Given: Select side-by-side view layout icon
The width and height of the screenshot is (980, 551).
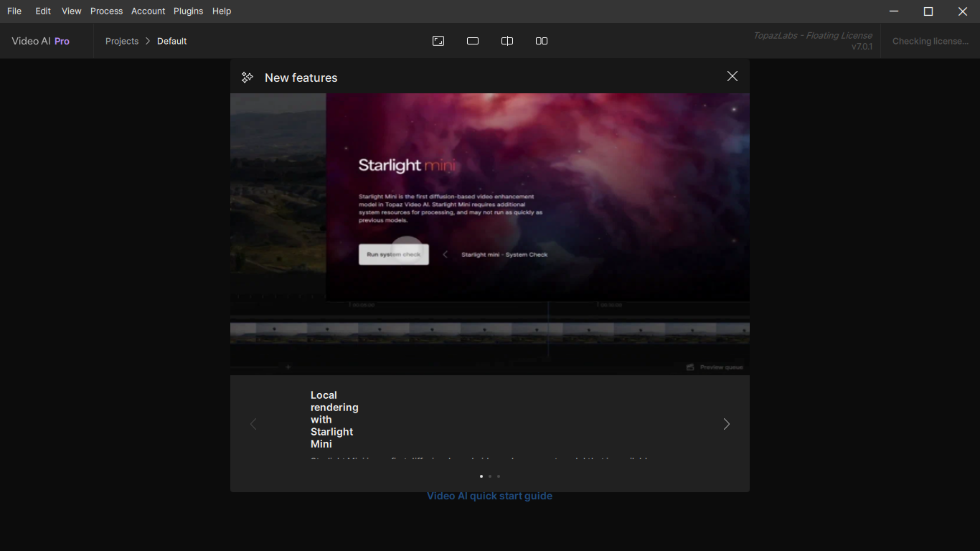Looking at the screenshot, I should point(542,41).
